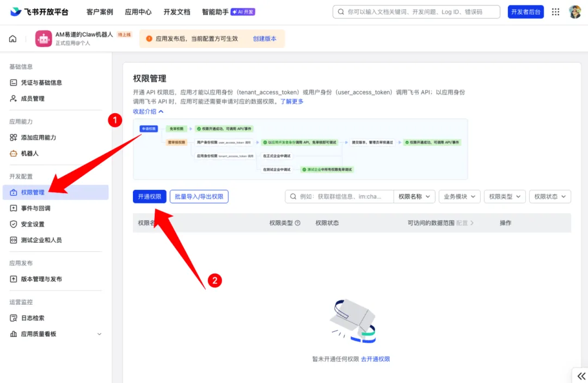Open the 业务模块 filter dropdown
588x383 pixels.
(x=459, y=196)
